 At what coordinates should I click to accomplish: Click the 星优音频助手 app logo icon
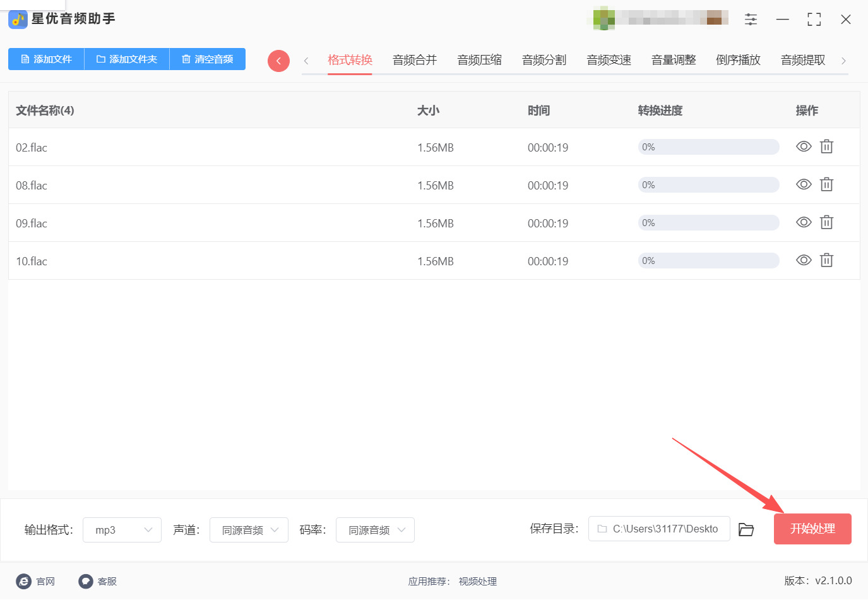tap(18, 19)
